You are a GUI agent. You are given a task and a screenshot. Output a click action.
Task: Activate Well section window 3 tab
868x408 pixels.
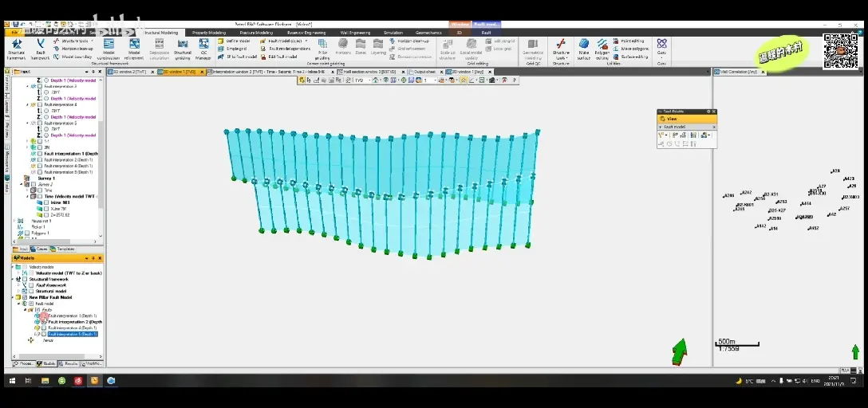(x=368, y=72)
